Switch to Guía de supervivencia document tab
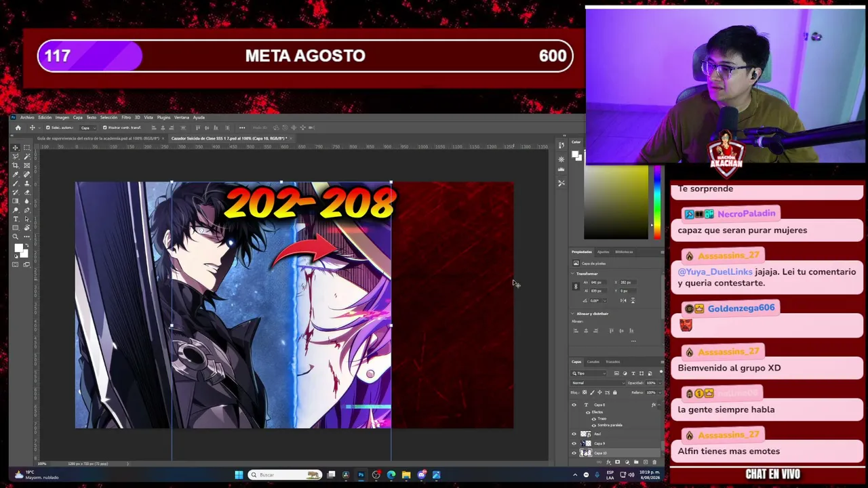The image size is (868, 488). coord(98,138)
